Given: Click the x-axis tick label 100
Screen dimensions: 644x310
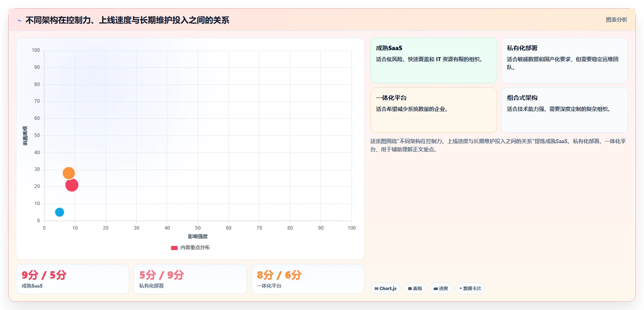Looking at the screenshot, I should [352, 228].
